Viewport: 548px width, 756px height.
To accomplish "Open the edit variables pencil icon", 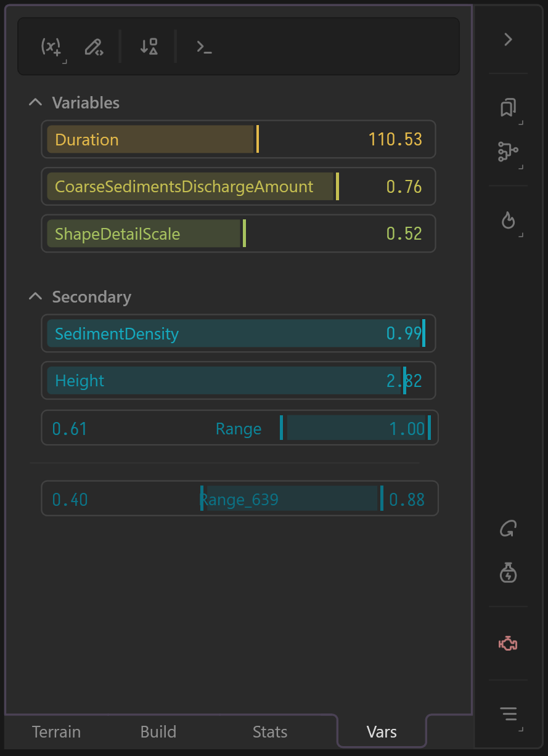I will (94, 47).
